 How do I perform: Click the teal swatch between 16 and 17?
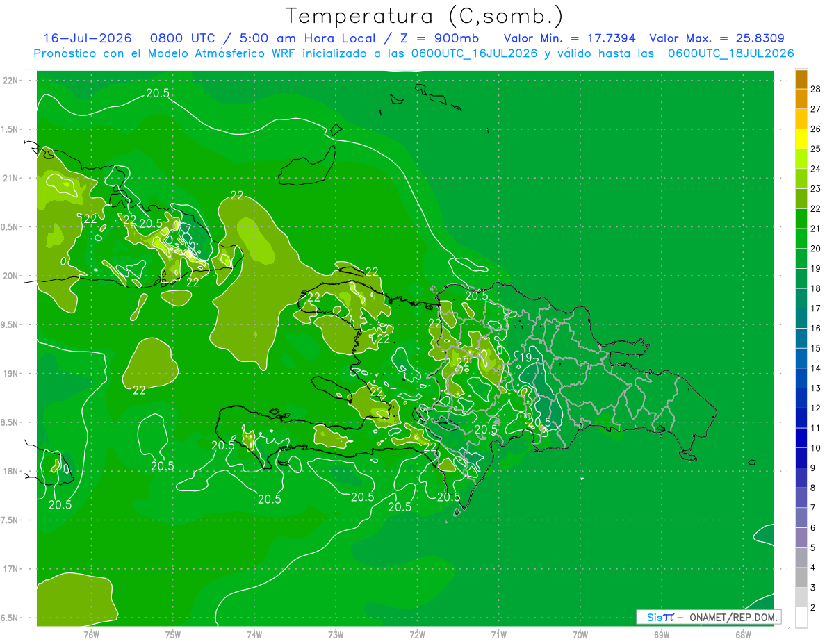pos(801,318)
